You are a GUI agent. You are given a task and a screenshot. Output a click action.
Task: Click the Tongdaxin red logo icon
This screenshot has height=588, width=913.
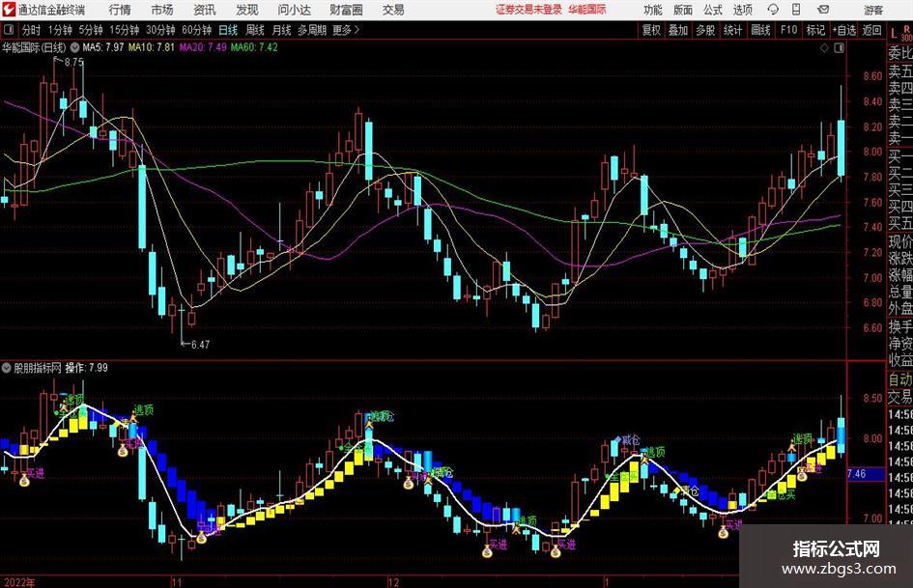pos(9,10)
